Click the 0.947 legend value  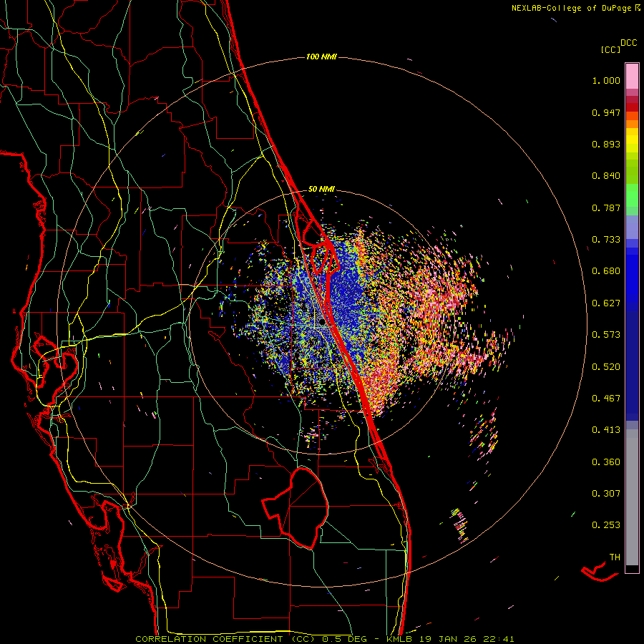606,112
